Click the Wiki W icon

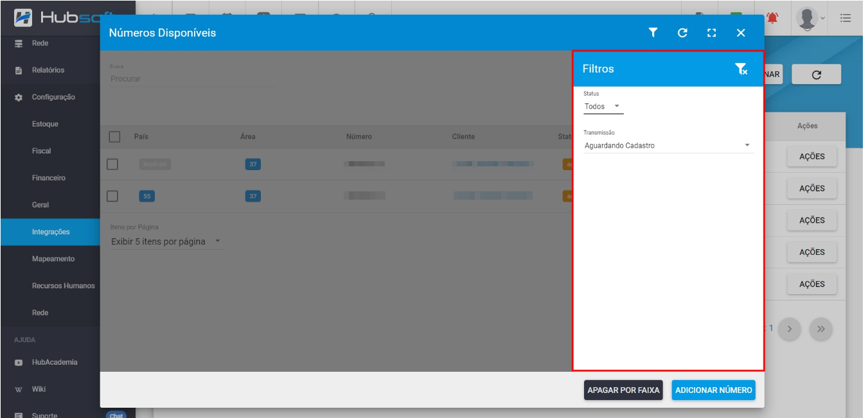pyautogui.click(x=19, y=390)
